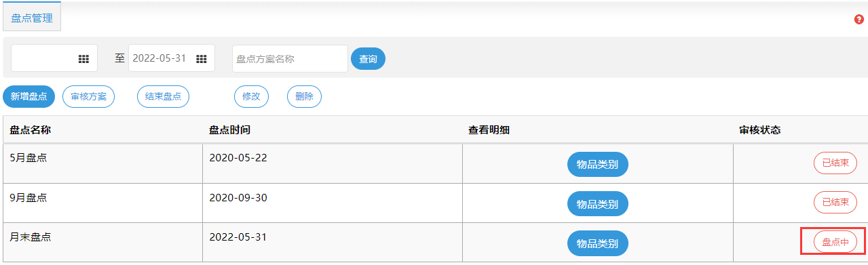Open the red help question-mark icon
The width and height of the screenshot is (868, 265).
(858, 20)
